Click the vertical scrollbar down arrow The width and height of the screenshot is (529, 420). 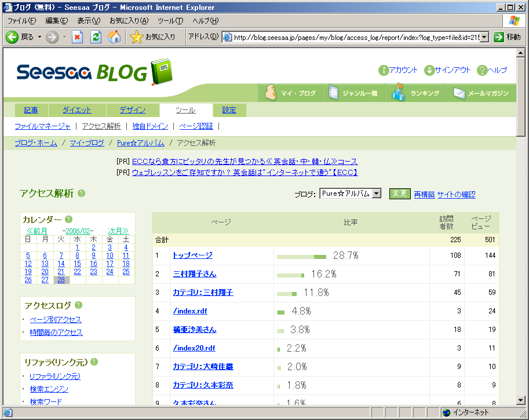tap(520, 400)
